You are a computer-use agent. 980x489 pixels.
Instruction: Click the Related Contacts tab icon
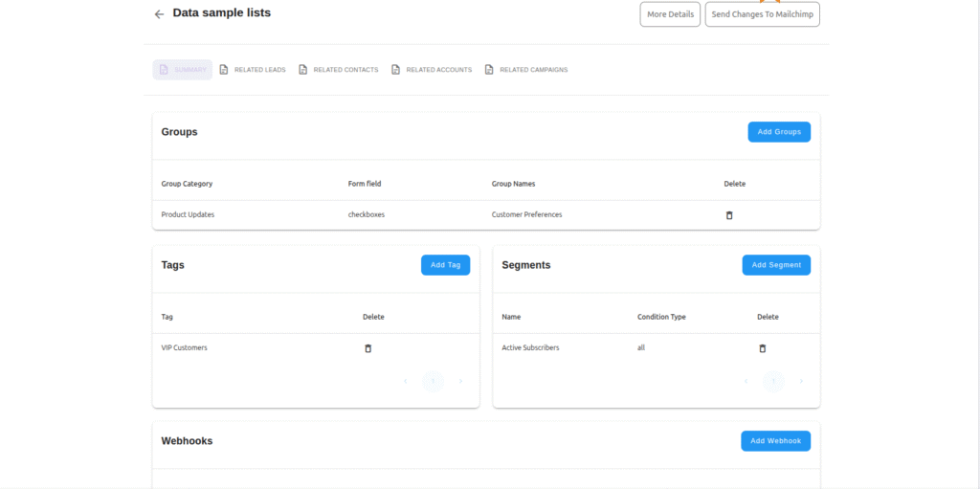coord(302,70)
